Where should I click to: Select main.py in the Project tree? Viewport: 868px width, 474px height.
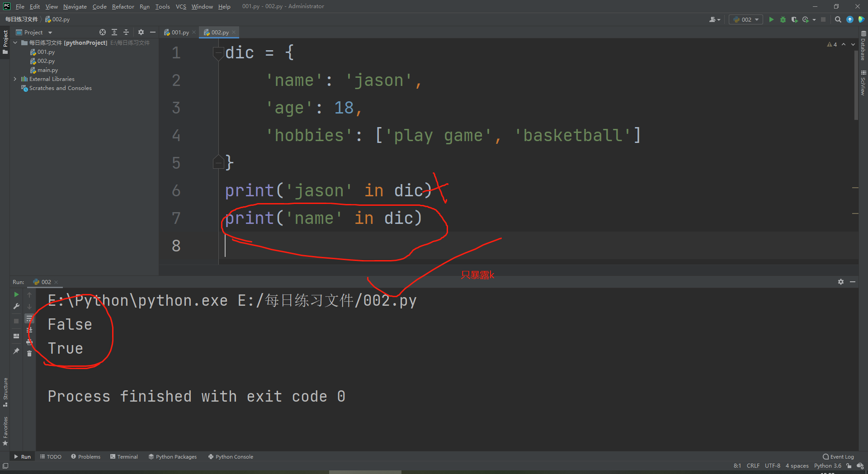pos(44,70)
